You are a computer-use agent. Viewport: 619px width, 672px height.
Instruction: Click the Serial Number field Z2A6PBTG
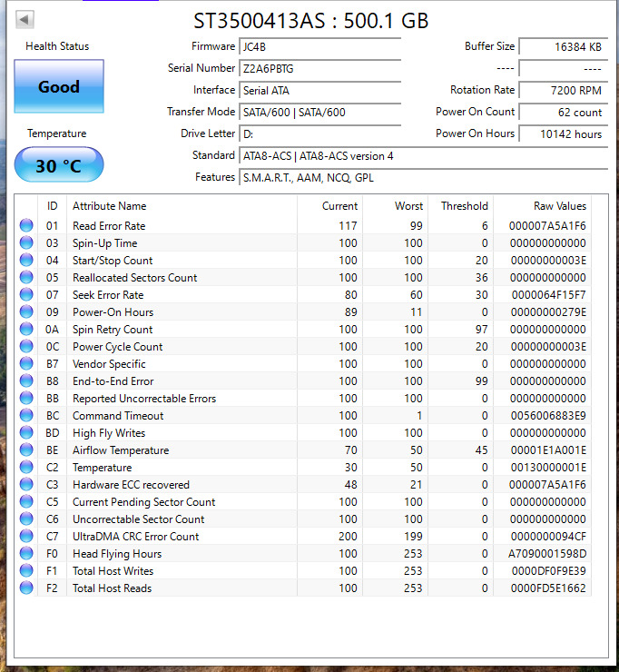coord(320,69)
